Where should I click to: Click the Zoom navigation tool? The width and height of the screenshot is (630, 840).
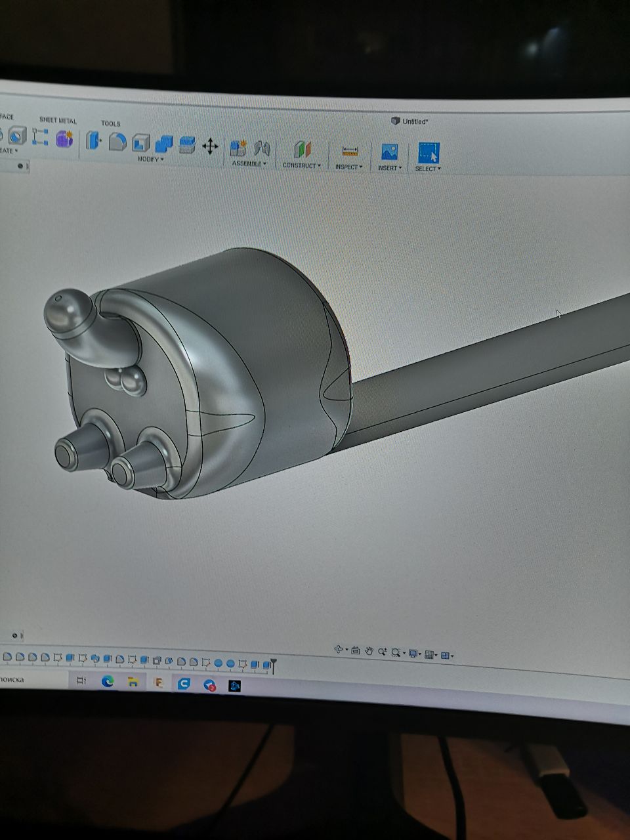click(382, 652)
